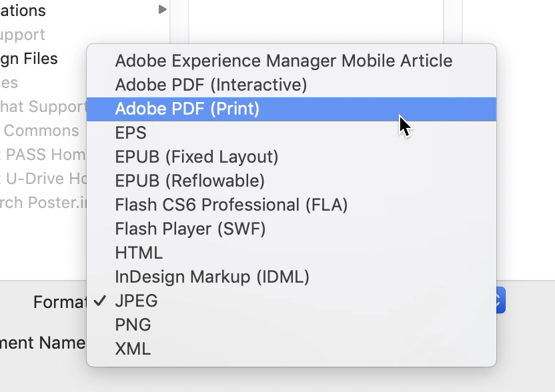Open the grayed 'upport' folder row
This screenshot has width=555, height=392.
[22, 35]
